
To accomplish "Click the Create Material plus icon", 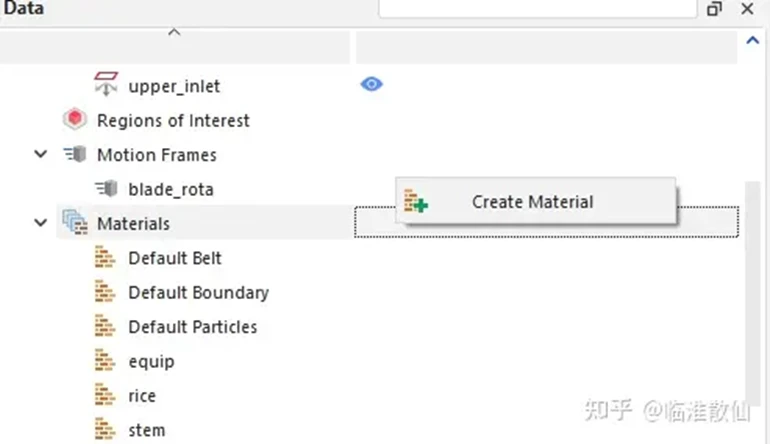I will pyautogui.click(x=416, y=201).
